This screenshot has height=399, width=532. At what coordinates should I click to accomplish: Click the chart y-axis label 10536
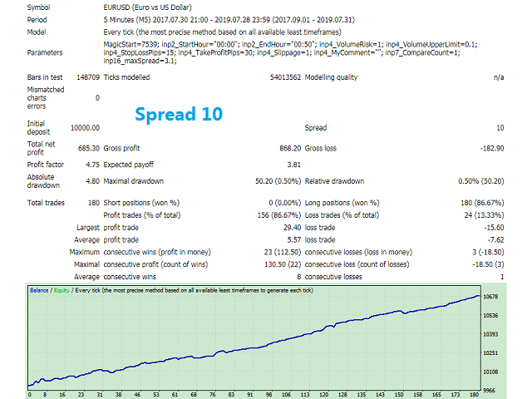click(490, 316)
